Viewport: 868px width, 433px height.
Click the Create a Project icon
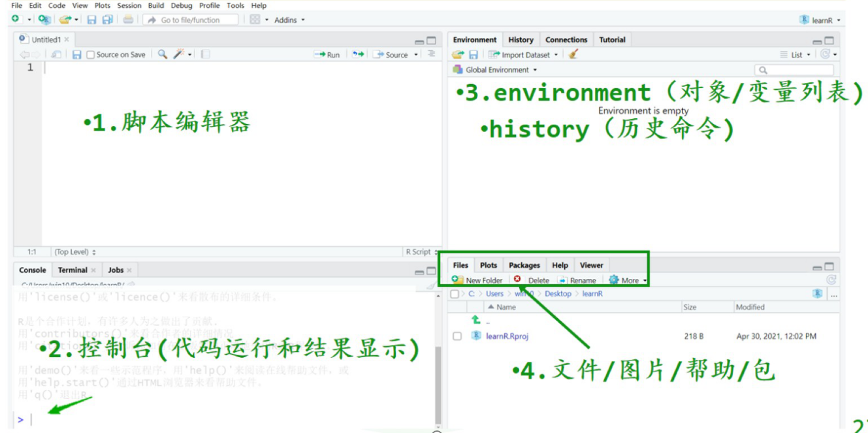(44, 20)
